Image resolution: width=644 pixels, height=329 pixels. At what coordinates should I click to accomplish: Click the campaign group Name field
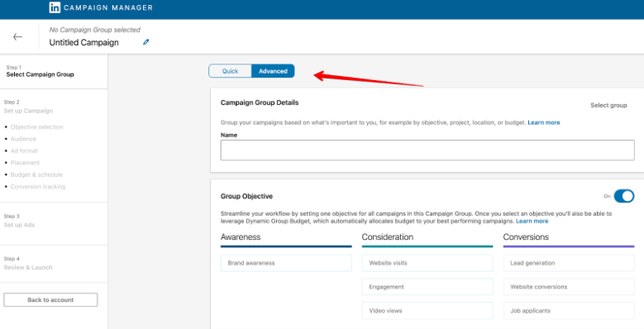(427, 150)
